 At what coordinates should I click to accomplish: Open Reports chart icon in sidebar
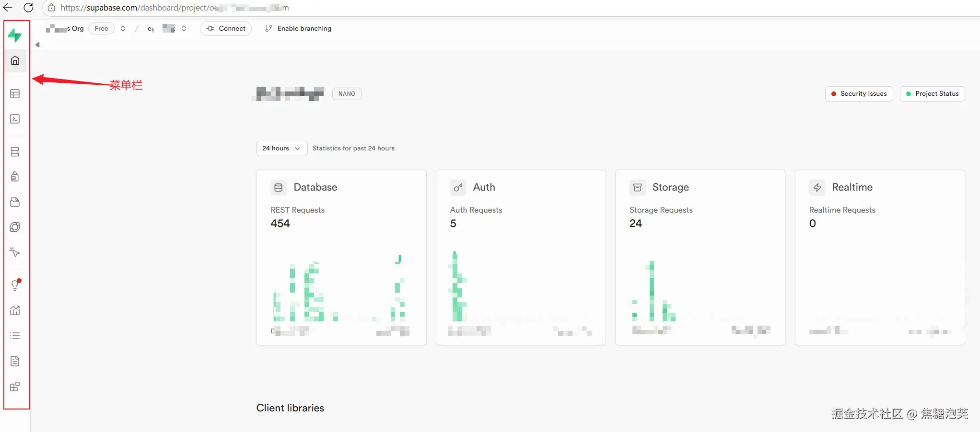(15, 310)
